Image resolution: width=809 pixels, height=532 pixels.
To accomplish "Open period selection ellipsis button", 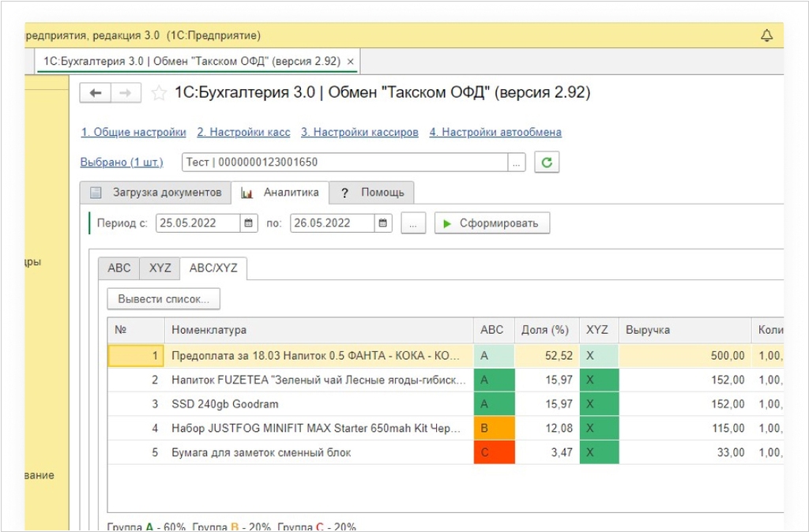I will [x=413, y=223].
